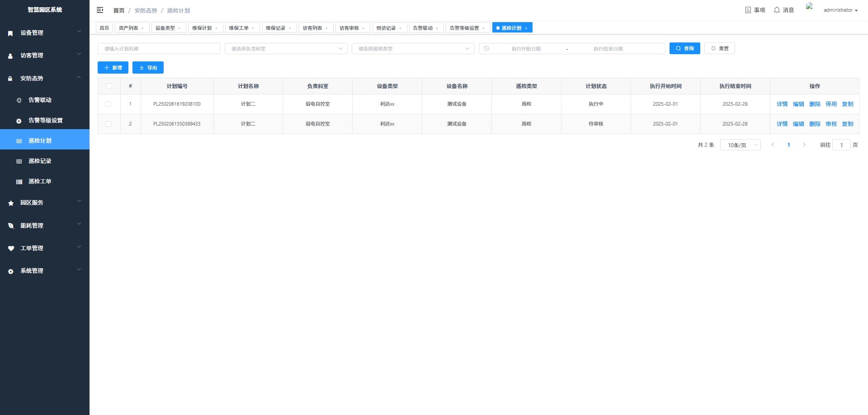
Task: Check the row for PL2502061550389433
Action: [108, 124]
